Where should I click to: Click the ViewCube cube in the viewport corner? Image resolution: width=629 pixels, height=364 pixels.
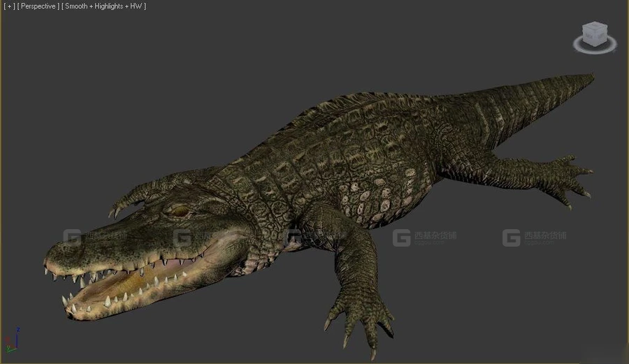(x=595, y=35)
